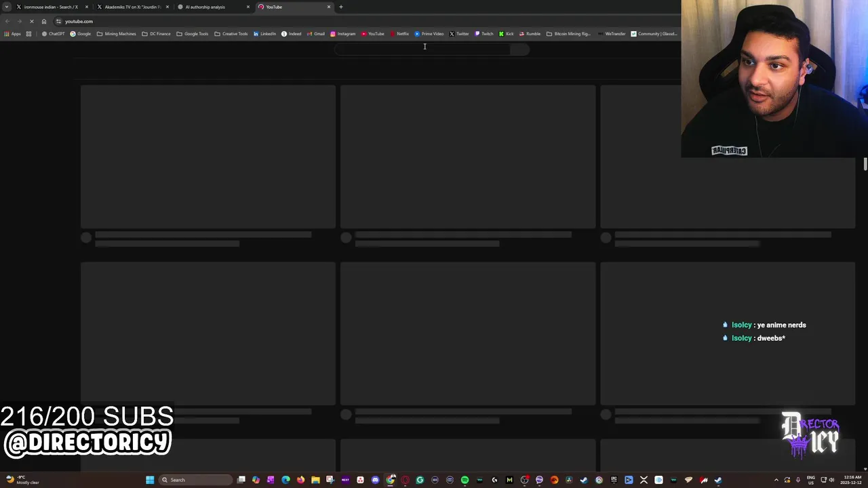Expand the Mining Machines bookmark folder
Screen dimensions: 868x488
pos(116,34)
